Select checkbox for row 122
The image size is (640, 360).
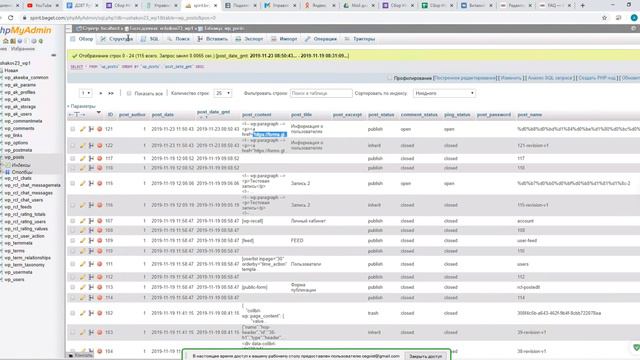click(73, 145)
